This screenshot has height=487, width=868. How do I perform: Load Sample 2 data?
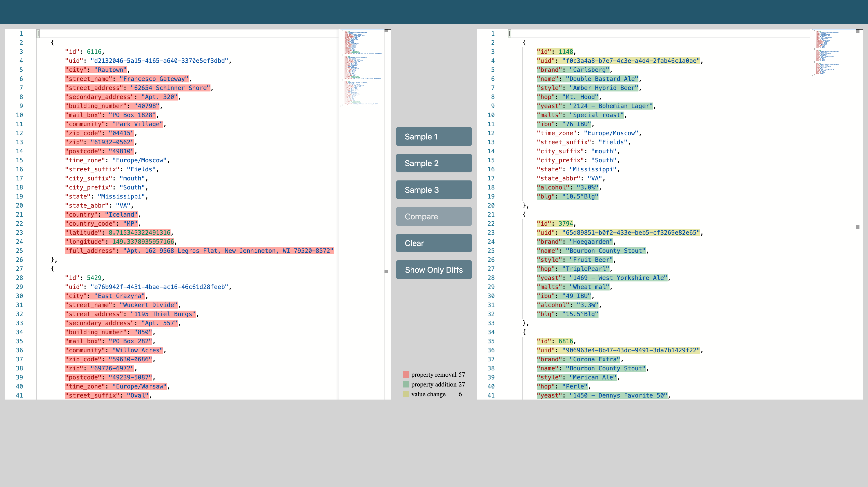click(434, 163)
